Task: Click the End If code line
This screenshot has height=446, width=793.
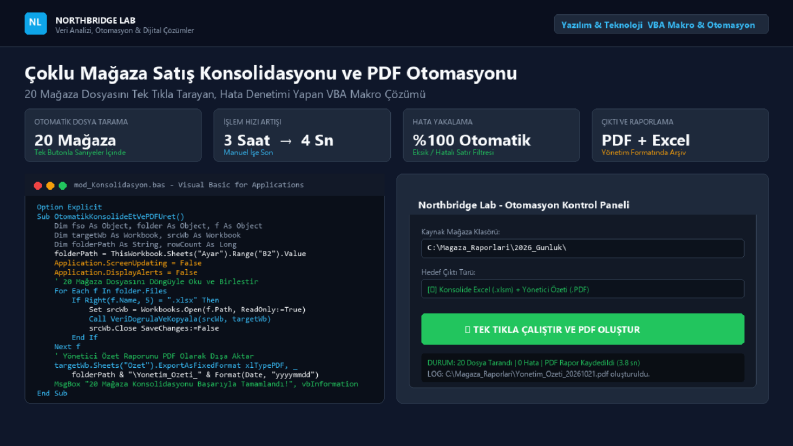Action: point(84,337)
